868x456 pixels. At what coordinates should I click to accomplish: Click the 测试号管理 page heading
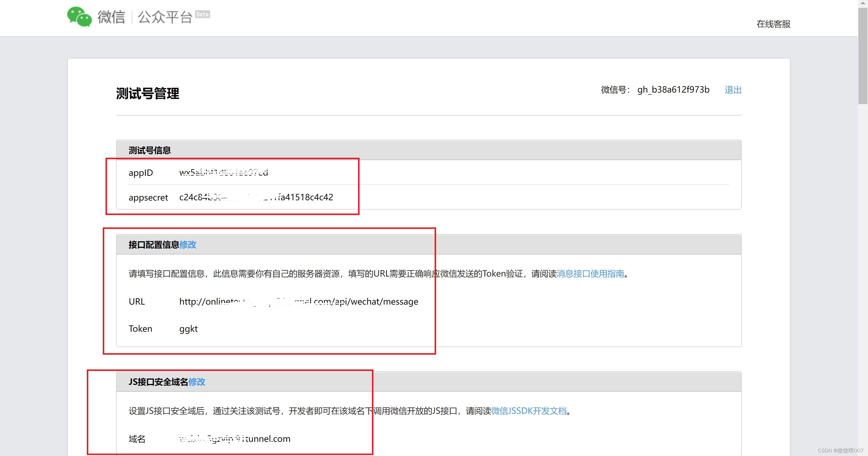tap(148, 93)
